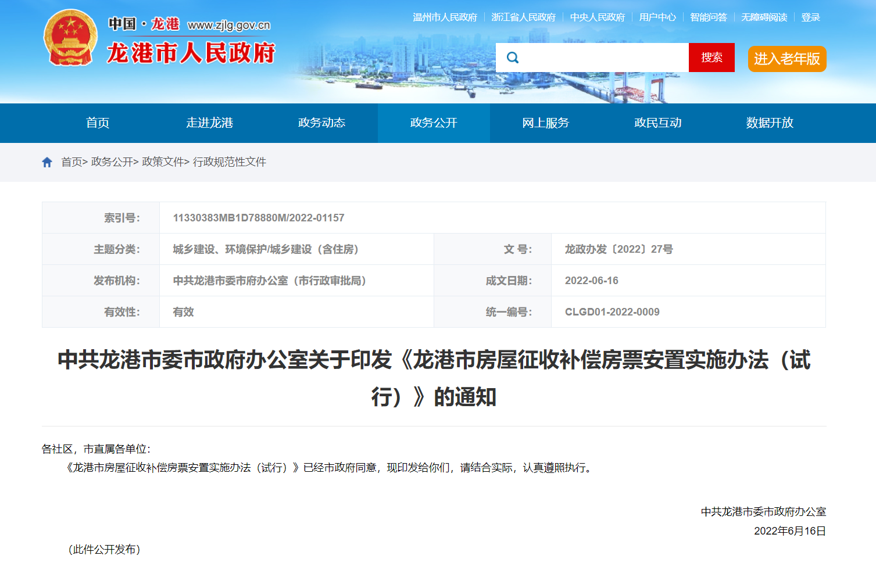876x588 pixels.
Task: Click the orange 进入老年版 button
Action: point(786,59)
